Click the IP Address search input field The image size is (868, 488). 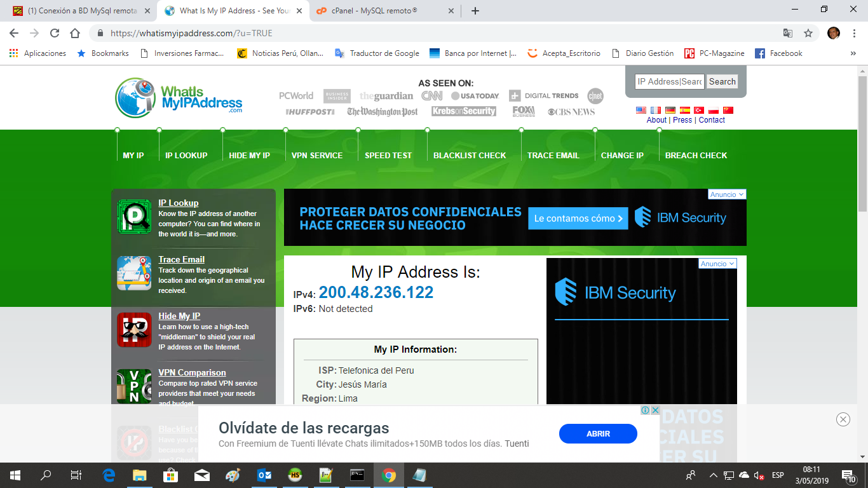coord(670,81)
